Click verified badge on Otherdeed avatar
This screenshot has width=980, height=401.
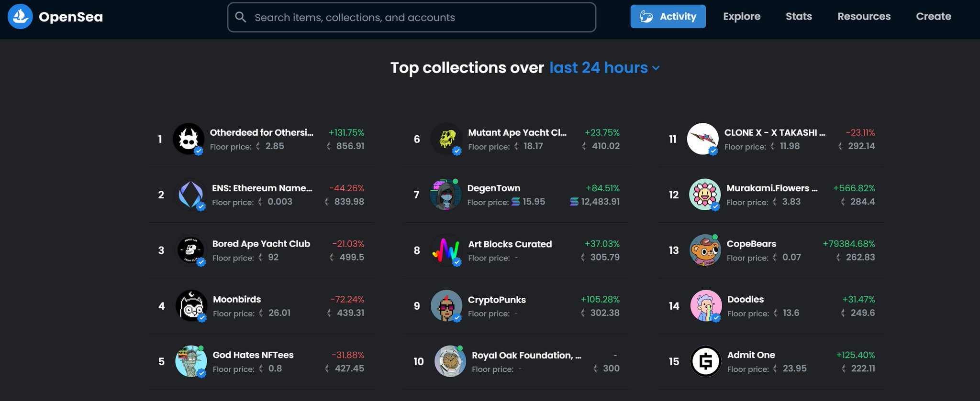point(199,151)
